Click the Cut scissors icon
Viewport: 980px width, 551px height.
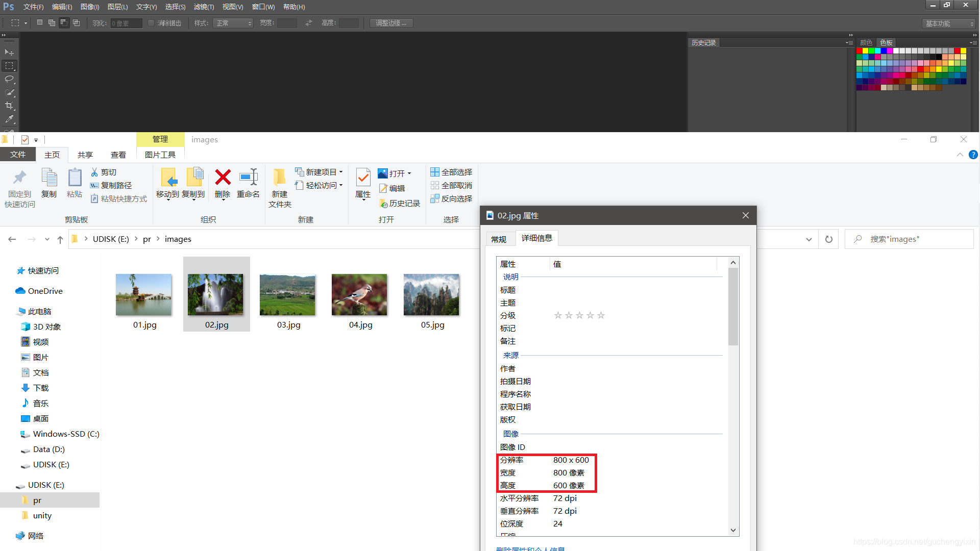pyautogui.click(x=94, y=172)
